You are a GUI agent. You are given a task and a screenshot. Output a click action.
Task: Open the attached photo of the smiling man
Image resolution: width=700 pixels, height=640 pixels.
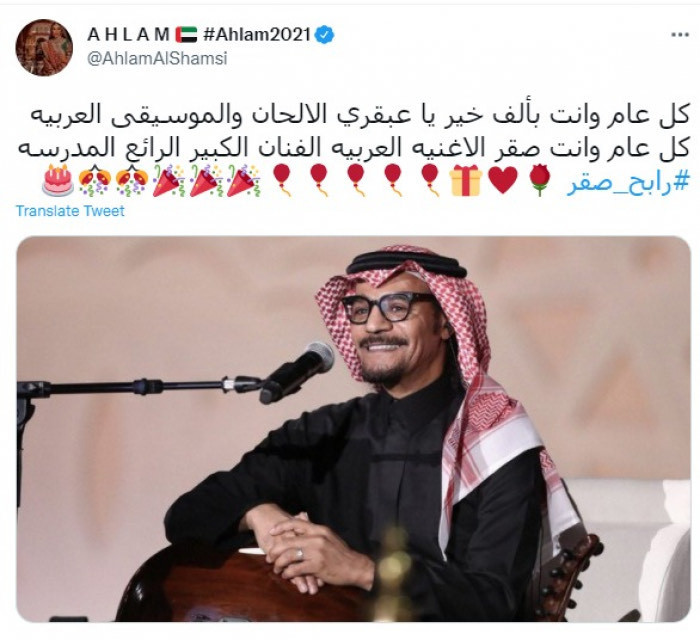click(x=354, y=429)
